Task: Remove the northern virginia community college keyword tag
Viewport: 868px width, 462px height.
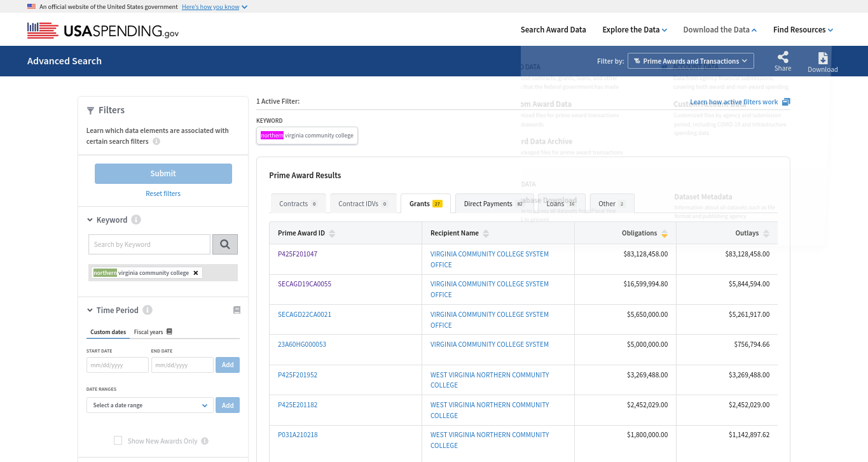Action: tap(196, 273)
